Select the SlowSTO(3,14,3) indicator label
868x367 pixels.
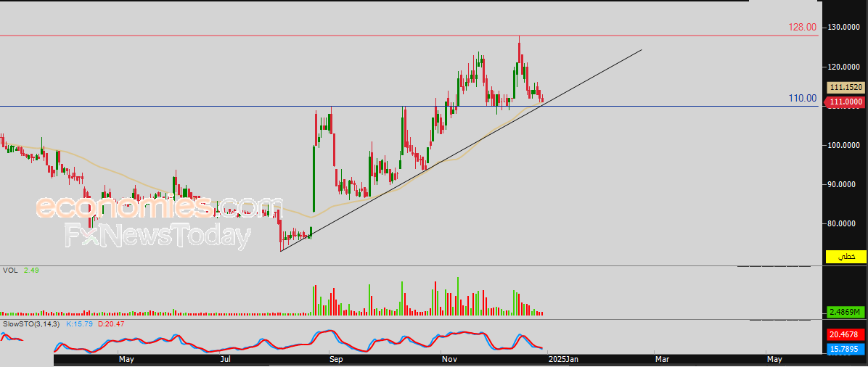(31, 323)
